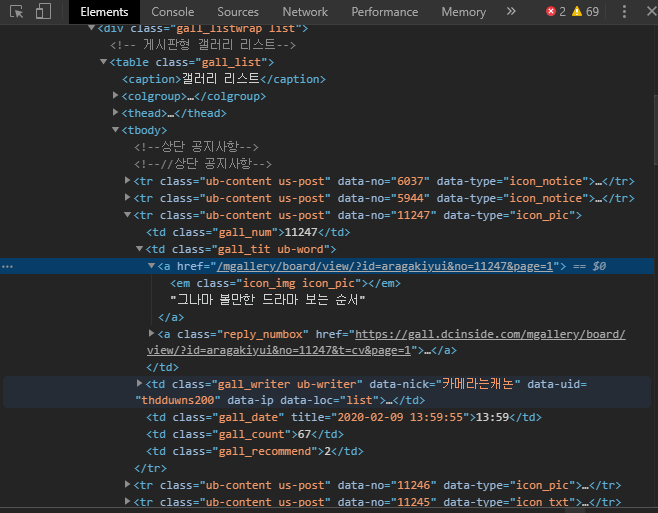Expand the tr with data-no 11246

click(128, 484)
